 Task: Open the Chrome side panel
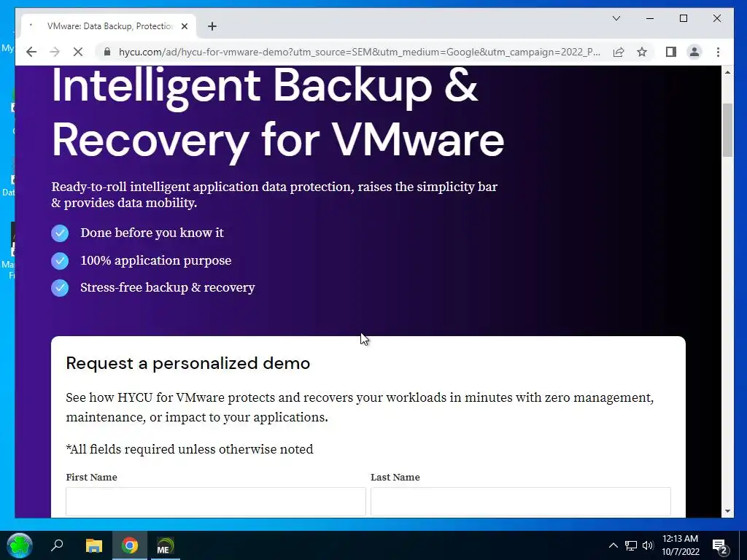pyautogui.click(x=671, y=52)
